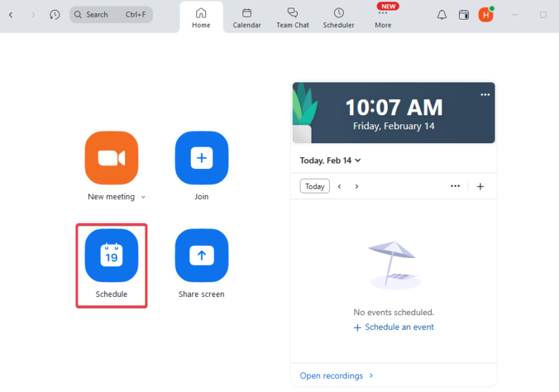Go forward with the right arrow
The height and width of the screenshot is (392, 559).
(33, 15)
